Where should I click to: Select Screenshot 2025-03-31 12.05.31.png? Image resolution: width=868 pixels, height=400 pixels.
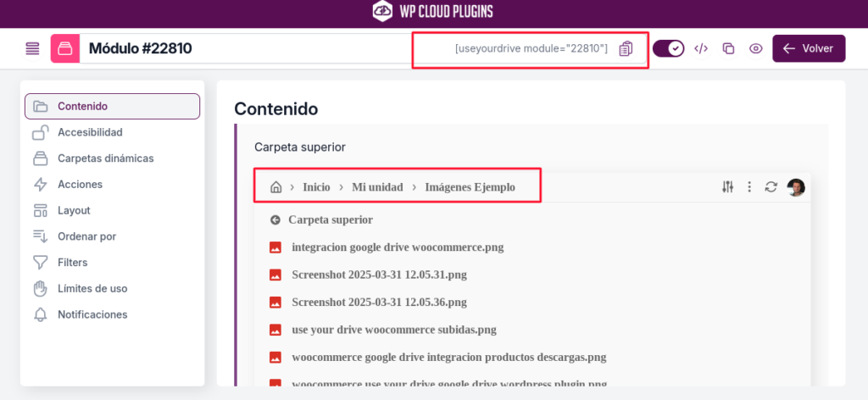tap(379, 275)
